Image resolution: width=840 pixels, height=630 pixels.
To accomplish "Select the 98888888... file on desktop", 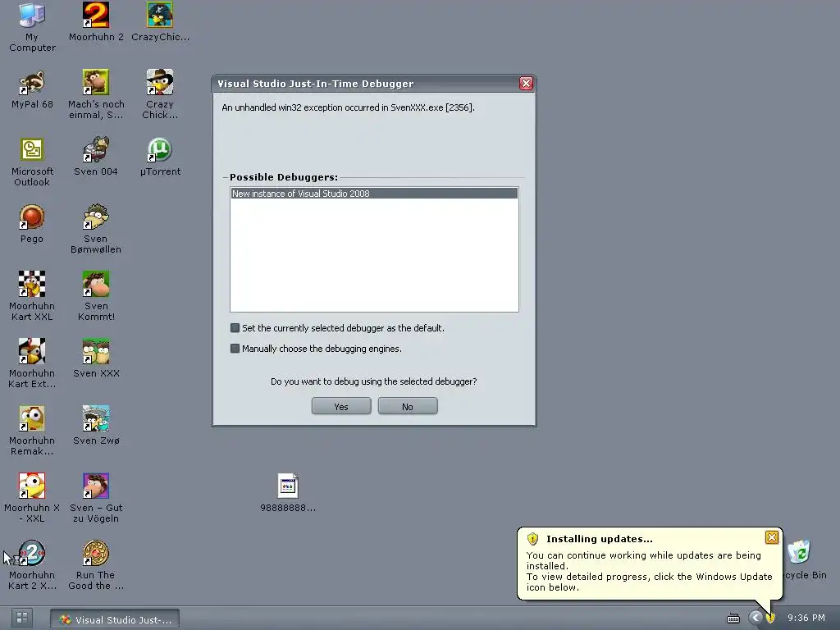I will (288, 493).
